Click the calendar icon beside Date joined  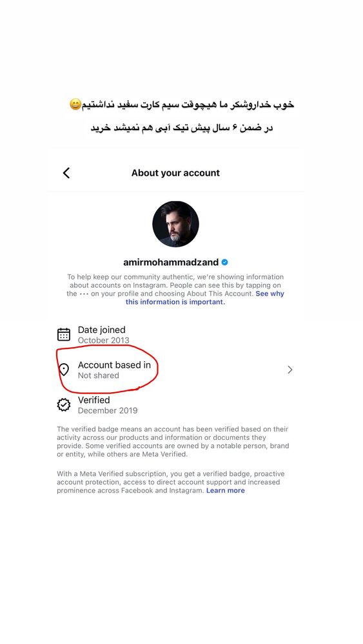tap(64, 334)
